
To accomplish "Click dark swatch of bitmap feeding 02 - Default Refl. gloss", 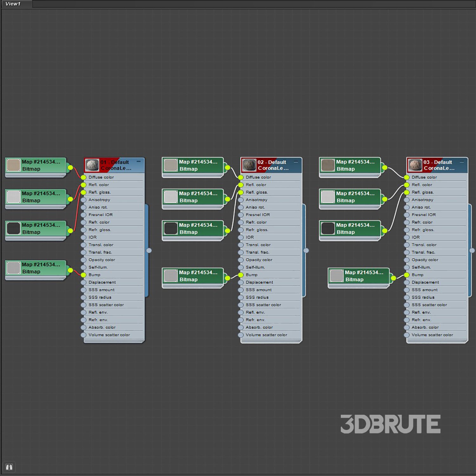I will coord(170,228).
